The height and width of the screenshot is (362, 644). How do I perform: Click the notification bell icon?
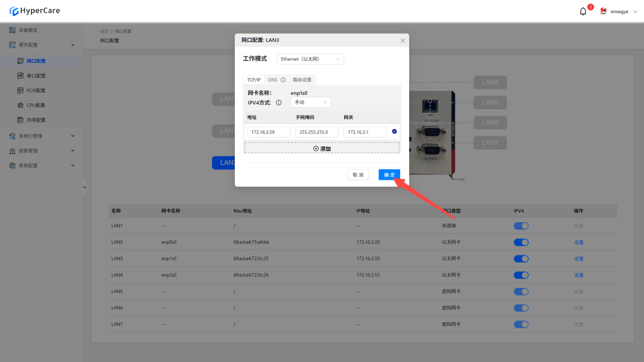tap(583, 11)
